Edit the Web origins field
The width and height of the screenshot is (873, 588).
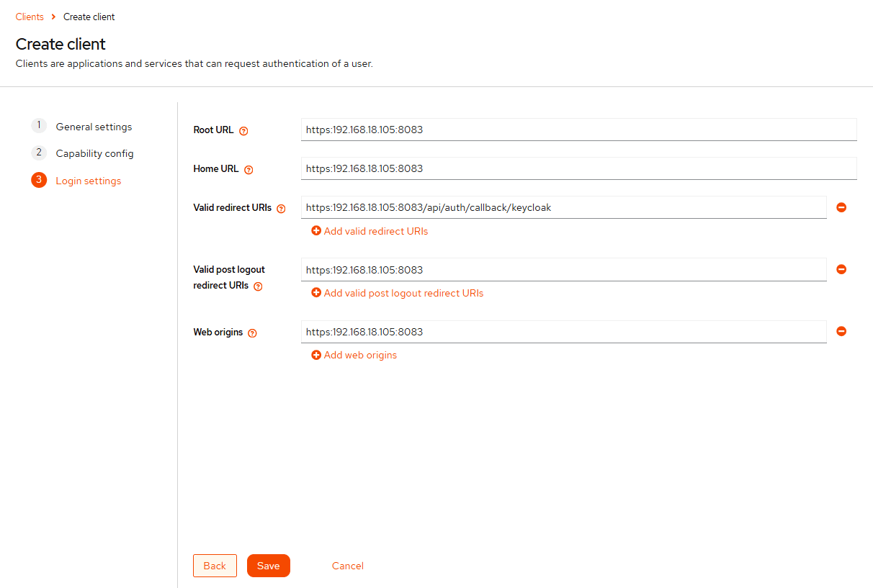[x=564, y=332]
